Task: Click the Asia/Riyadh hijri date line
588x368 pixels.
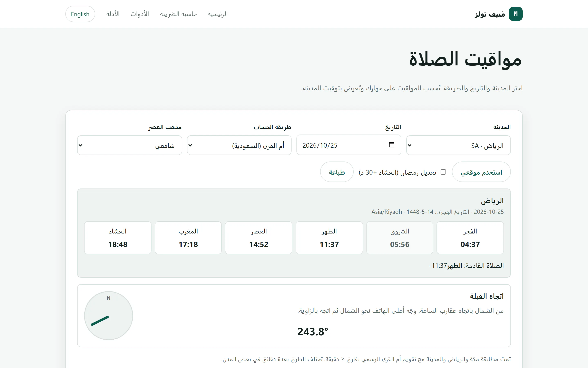Action: pos(437,212)
